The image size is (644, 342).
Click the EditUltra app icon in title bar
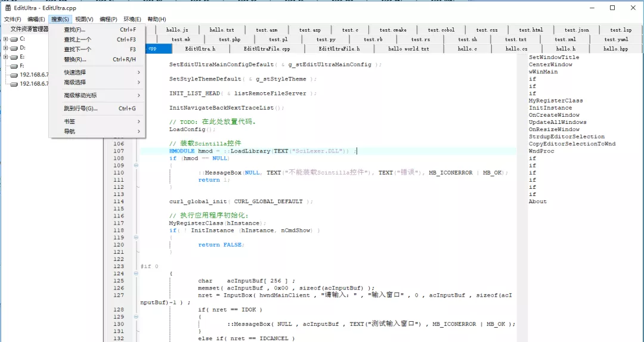pos(8,8)
